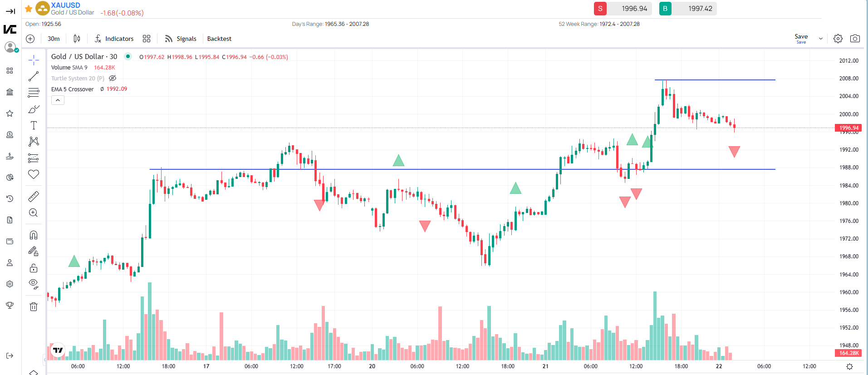This screenshot has width=868, height=375.
Task: Click the trash can to remove drawings
Action: [x=34, y=307]
